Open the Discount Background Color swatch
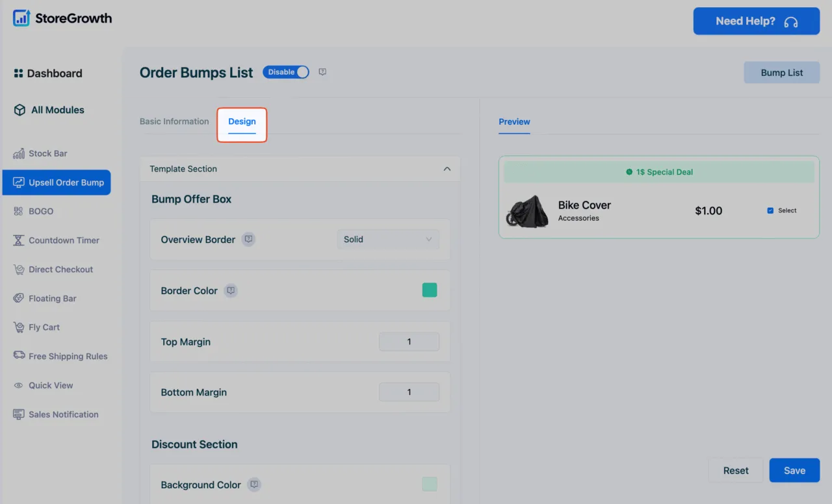The height and width of the screenshot is (504, 832). (430, 484)
